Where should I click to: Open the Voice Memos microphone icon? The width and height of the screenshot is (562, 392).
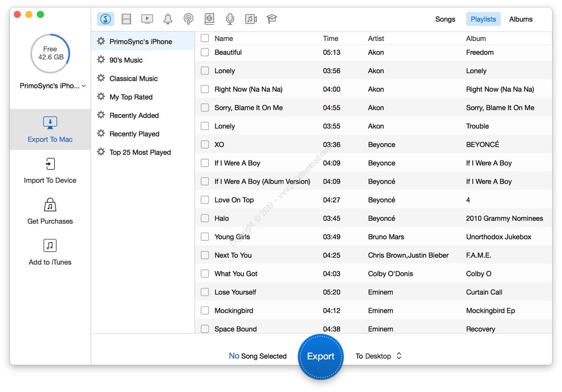pos(230,19)
